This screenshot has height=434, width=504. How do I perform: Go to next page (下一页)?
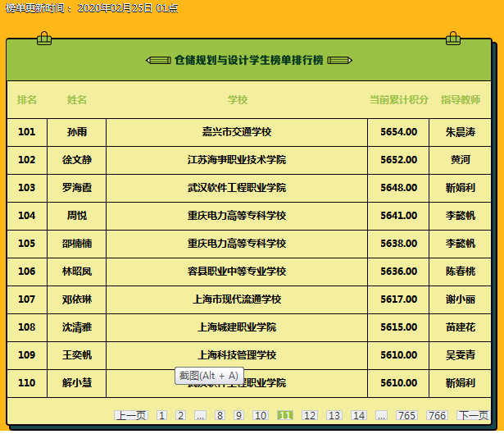click(473, 416)
